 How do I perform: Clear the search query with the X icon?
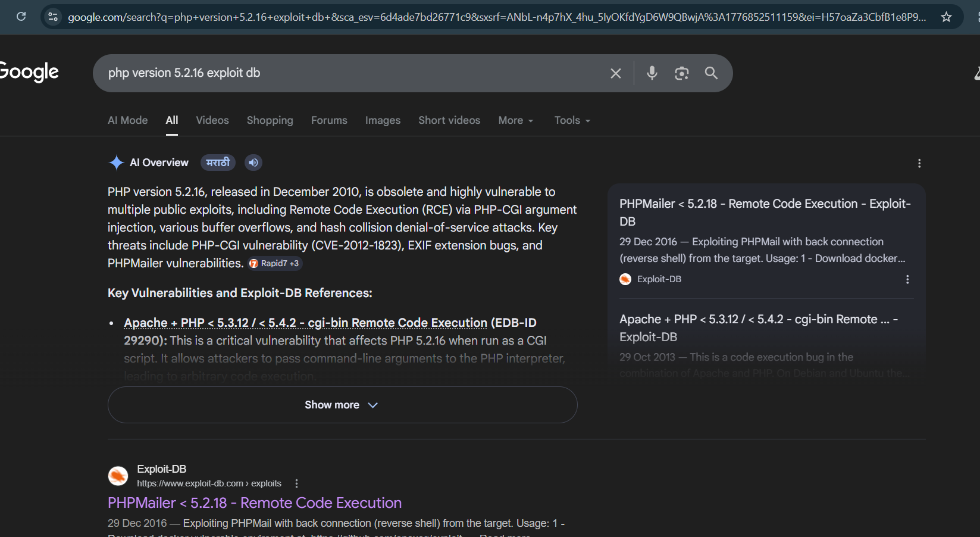(x=616, y=73)
